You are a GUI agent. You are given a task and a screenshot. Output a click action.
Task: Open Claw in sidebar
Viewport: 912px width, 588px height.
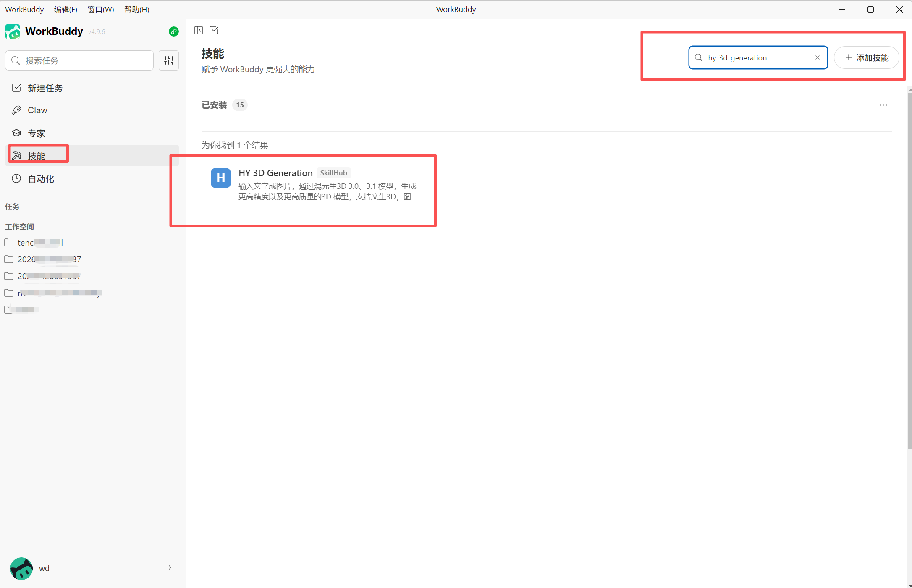point(92,110)
